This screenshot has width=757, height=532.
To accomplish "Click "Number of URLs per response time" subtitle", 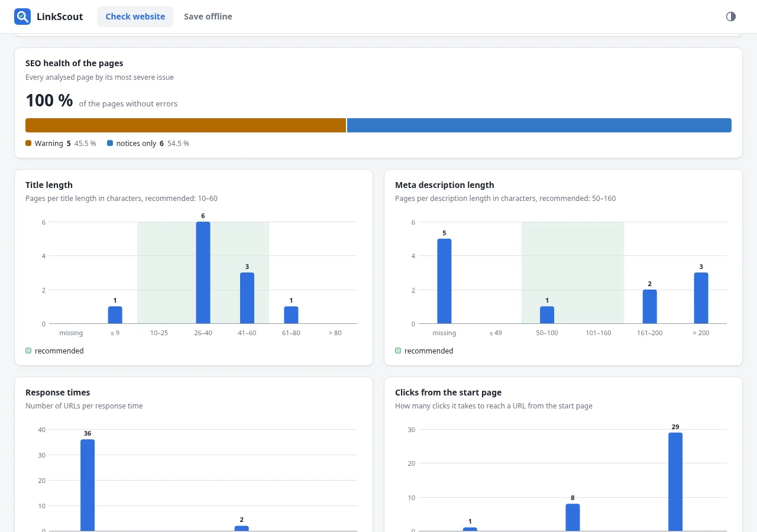I will click(84, 406).
